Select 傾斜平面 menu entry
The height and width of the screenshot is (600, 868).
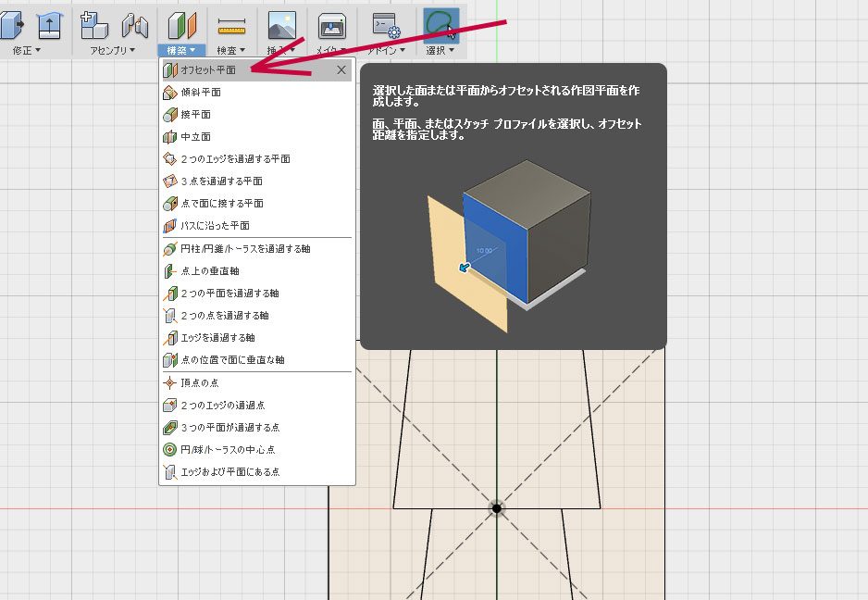pyautogui.click(x=201, y=93)
